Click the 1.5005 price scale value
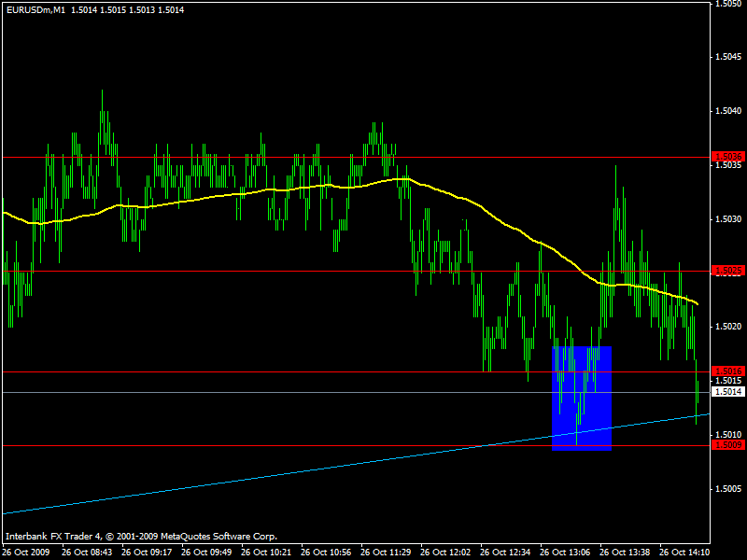The width and height of the screenshot is (747, 560). pos(728,488)
